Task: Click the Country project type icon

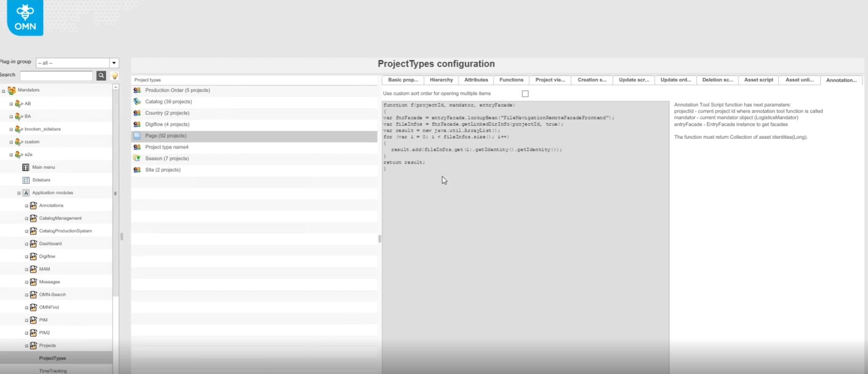Action: 137,113
